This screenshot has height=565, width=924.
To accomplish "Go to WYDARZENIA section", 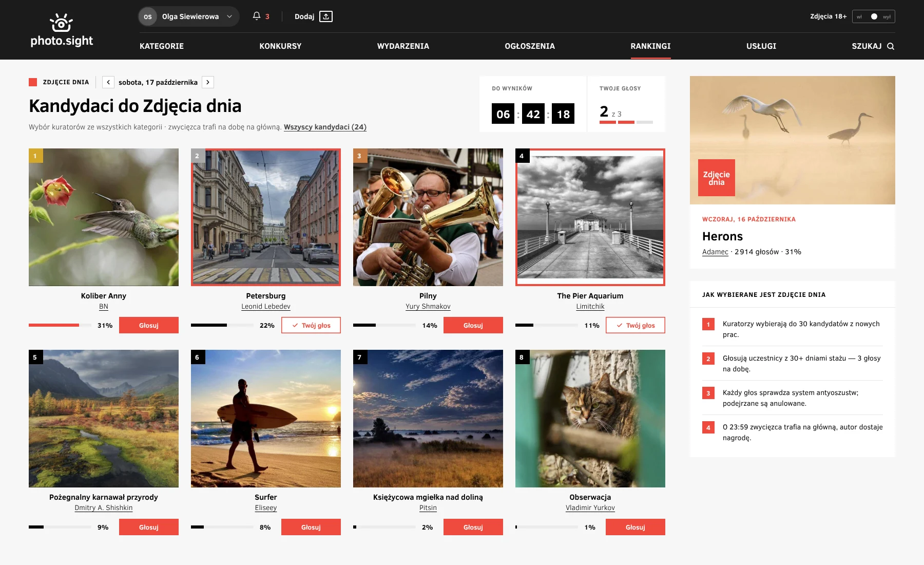I will pyautogui.click(x=403, y=46).
